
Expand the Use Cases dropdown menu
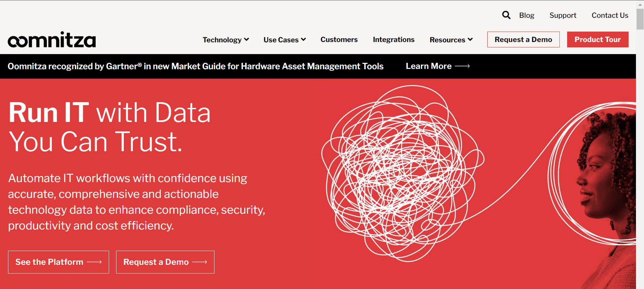(x=285, y=40)
